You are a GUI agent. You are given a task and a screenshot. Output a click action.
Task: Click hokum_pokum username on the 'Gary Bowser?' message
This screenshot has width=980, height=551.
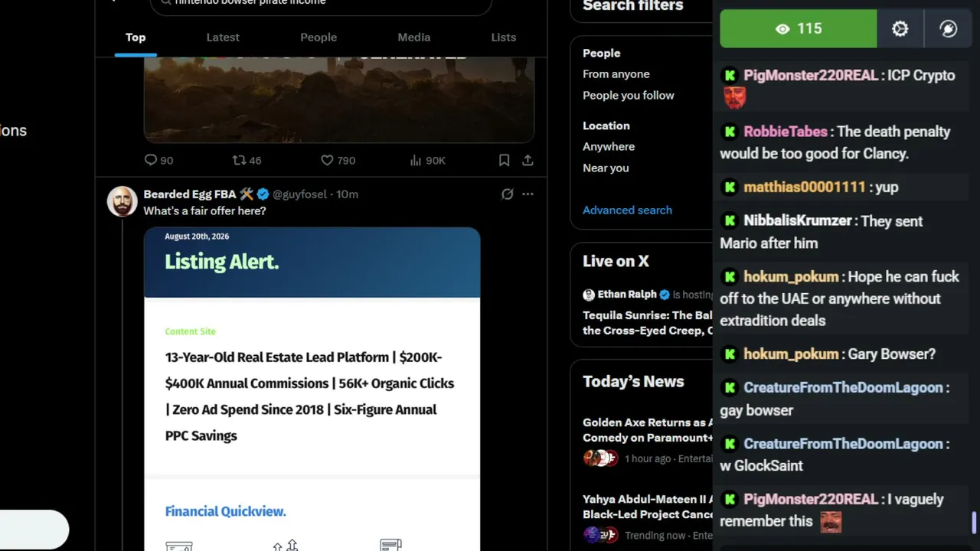pyautogui.click(x=791, y=354)
